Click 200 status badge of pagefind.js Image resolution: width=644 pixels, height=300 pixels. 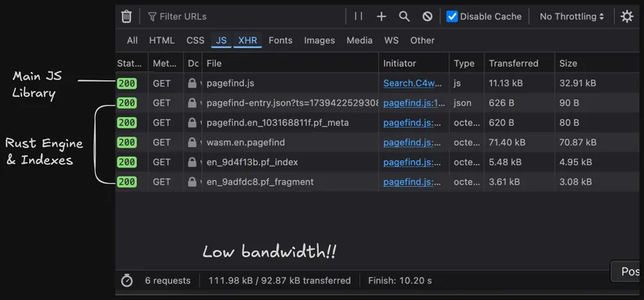pyautogui.click(x=127, y=83)
